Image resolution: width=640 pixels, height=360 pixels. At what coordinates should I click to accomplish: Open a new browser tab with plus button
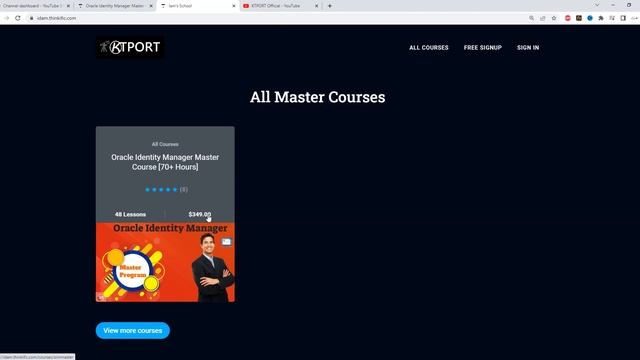tap(329, 6)
